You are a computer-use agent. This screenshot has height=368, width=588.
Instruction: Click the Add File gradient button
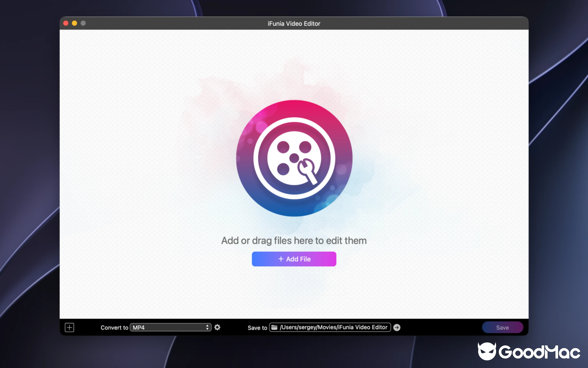(x=294, y=259)
